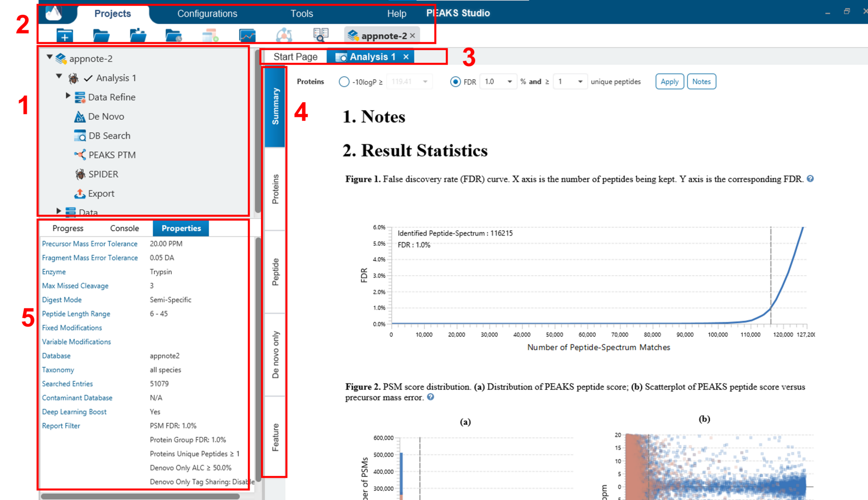The height and width of the screenshot is (500, 868).
Task: Click the open project folder icon
Action: [x=101, y=36]
